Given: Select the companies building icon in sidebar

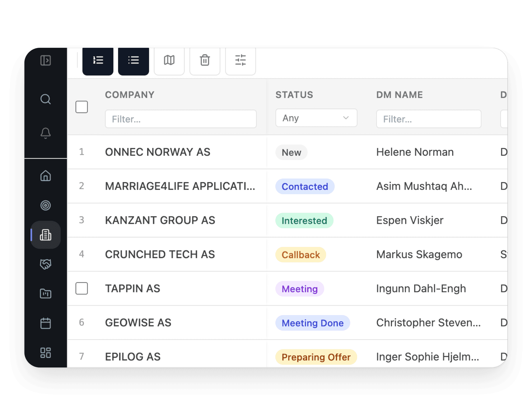Looking at the screenshot, I should 46,235.
